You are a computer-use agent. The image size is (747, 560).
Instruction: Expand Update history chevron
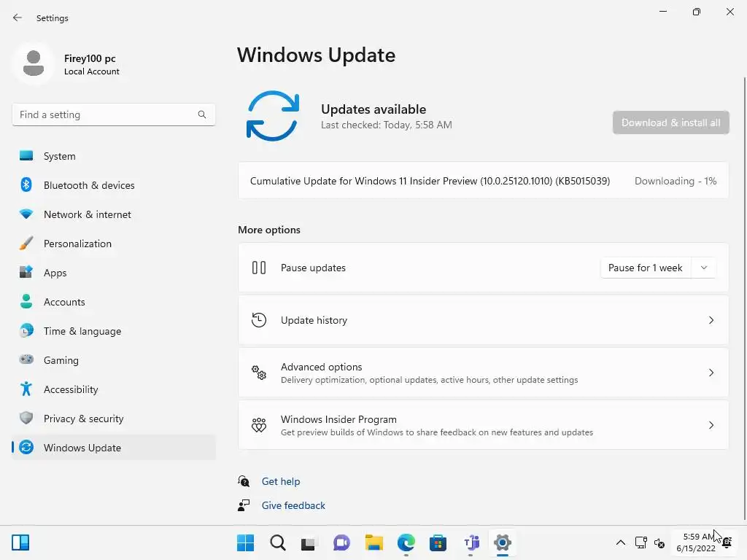[711, 320]
